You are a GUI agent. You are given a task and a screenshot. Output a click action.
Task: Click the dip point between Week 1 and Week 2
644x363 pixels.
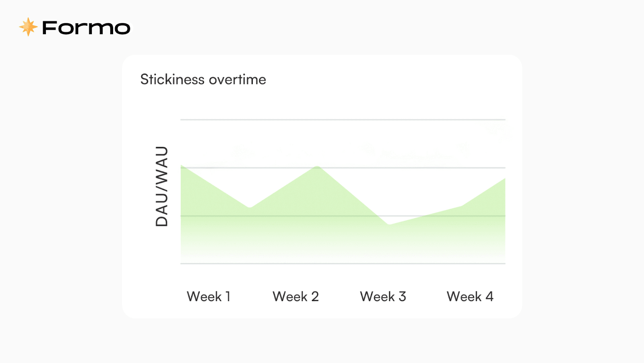[x=250, y=207]
